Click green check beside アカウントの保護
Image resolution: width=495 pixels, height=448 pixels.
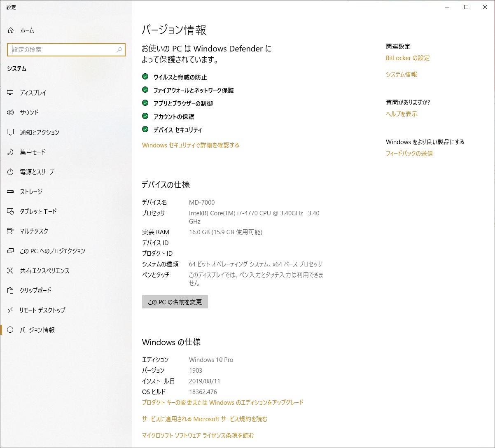click(x=145, y=116)
